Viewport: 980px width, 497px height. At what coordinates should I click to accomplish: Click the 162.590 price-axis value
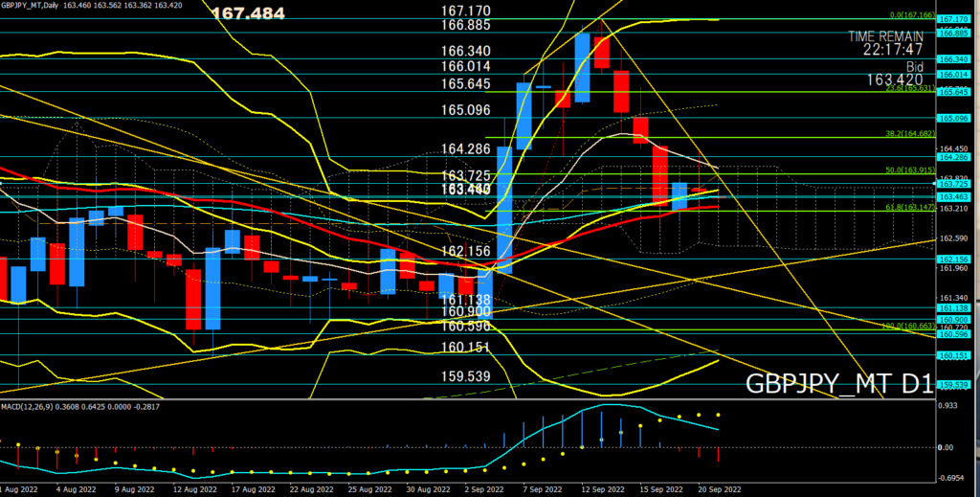coord(954,238)
